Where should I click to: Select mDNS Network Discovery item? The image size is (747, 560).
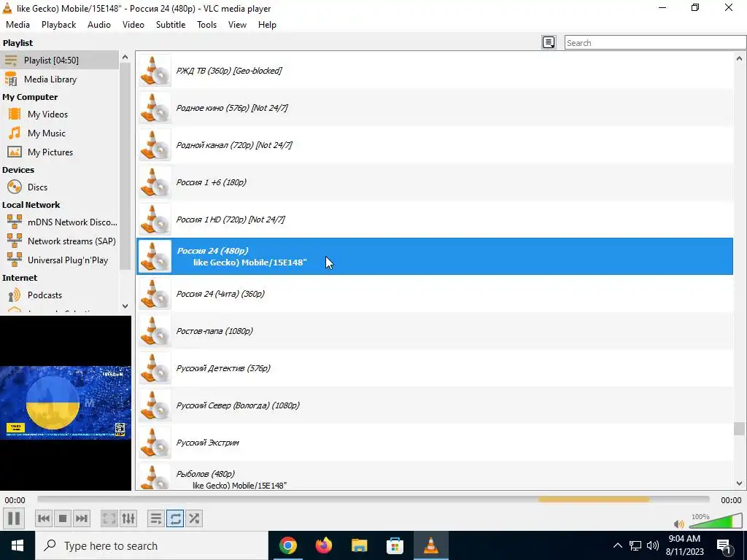pos(59,222)
